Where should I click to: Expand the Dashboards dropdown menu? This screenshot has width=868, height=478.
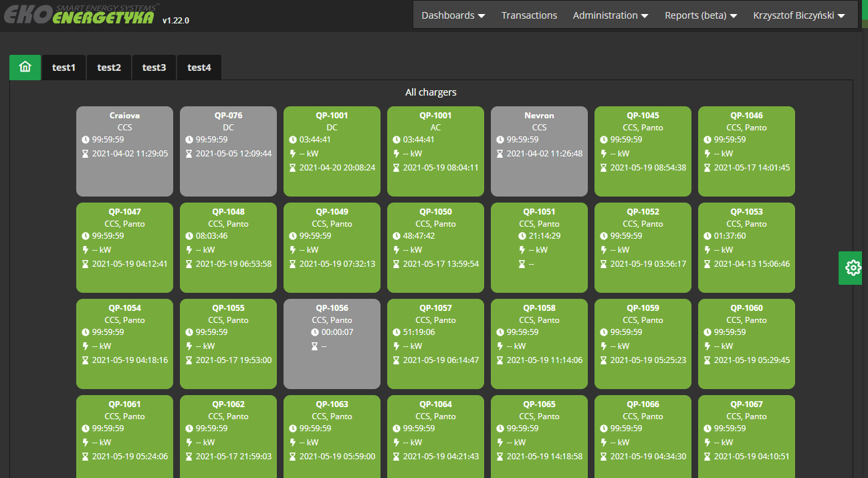point(453,15)
